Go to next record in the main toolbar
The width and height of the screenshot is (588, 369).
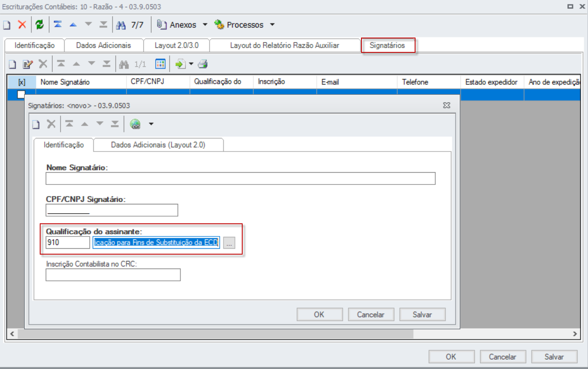click(88, 24)
